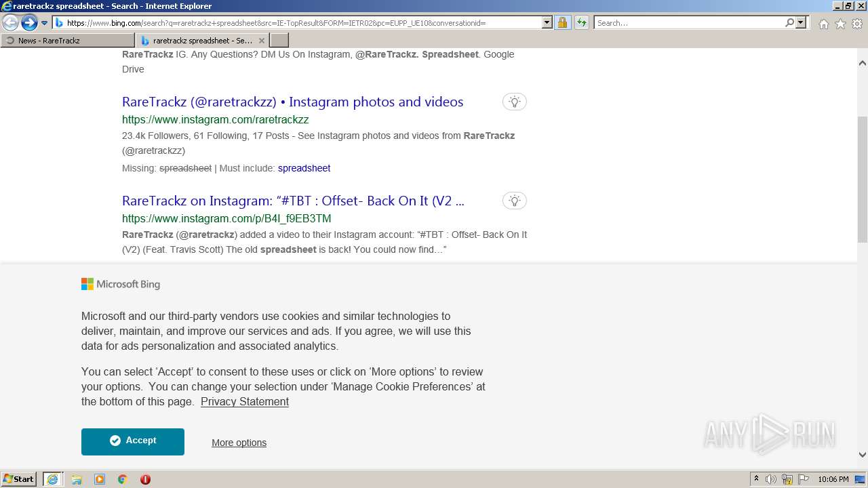868x488 pixels.
Task: Click lightbulb icon beside RareTrackz (@raretrackzz) result
Action: (x=515, y=102)
